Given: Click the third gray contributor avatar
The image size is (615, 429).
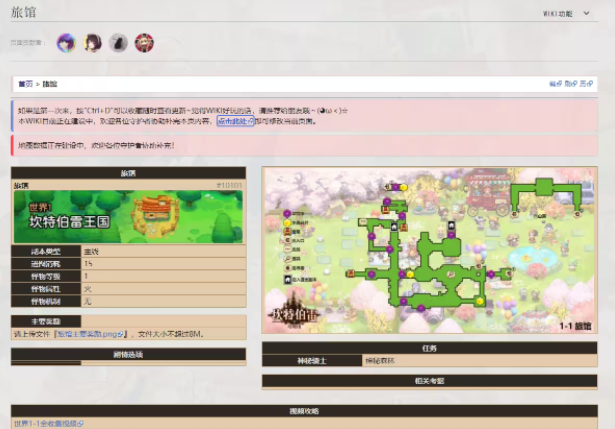Looking at the screenshot, I should 118,42.
